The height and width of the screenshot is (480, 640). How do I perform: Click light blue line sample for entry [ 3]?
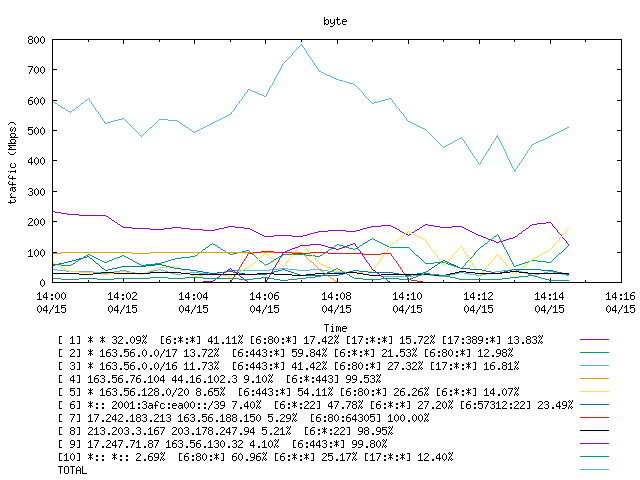pyautogui.click(x=594, y=366)
